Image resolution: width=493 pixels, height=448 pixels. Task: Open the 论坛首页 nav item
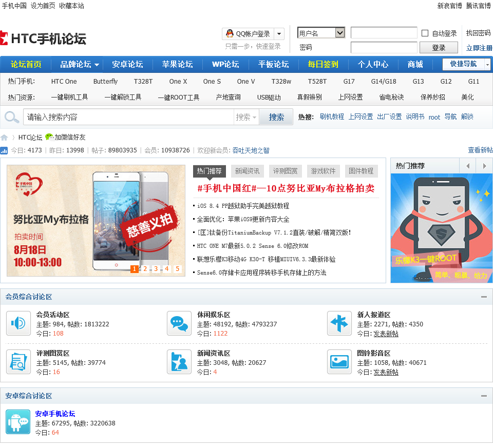[26, 65]
